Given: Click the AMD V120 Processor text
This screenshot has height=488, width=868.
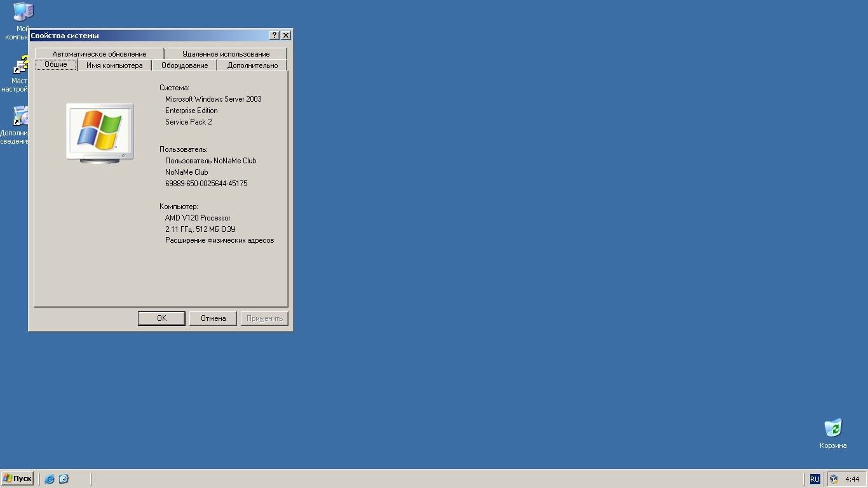Looking at the screenshot, I should tap(198, 218).
